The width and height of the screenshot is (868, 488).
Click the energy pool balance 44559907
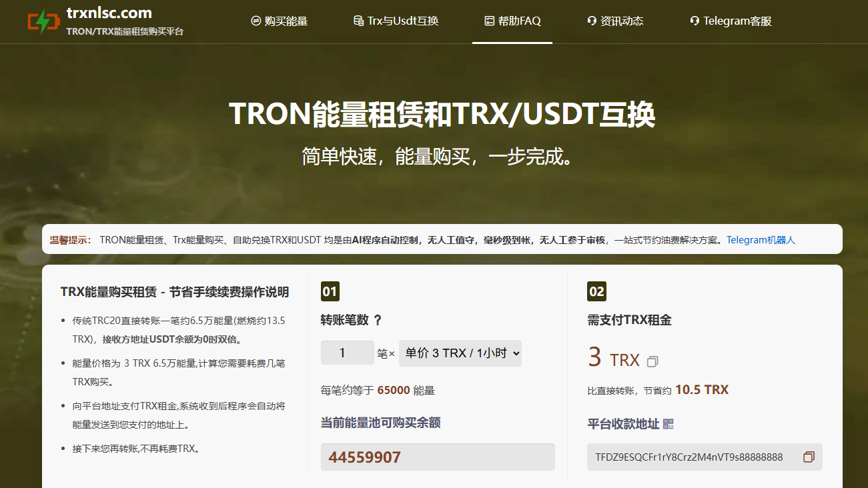click(438, 457)
